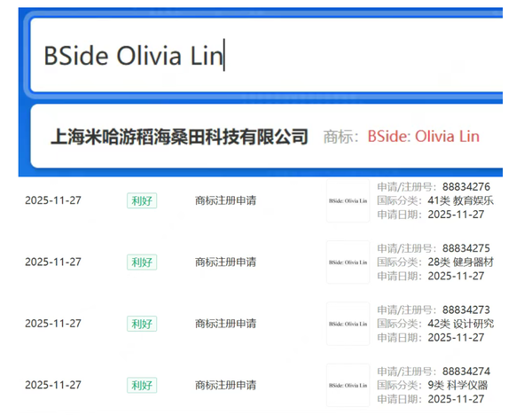Select 商标注册申请 in row 88834276
532x415 pixels.
pos(225,200)
